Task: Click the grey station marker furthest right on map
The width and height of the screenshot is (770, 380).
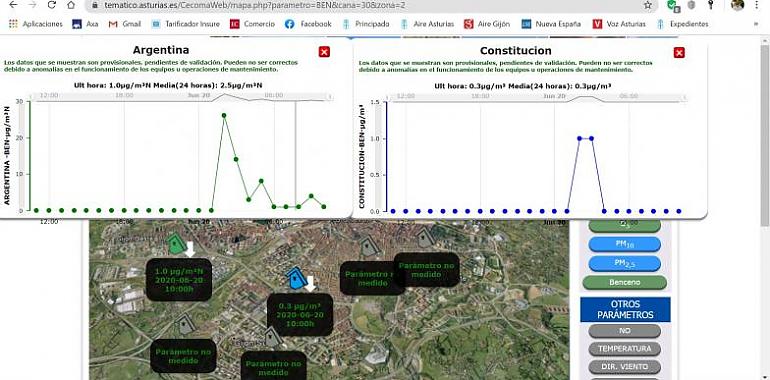Action: [x=425, y=238]
